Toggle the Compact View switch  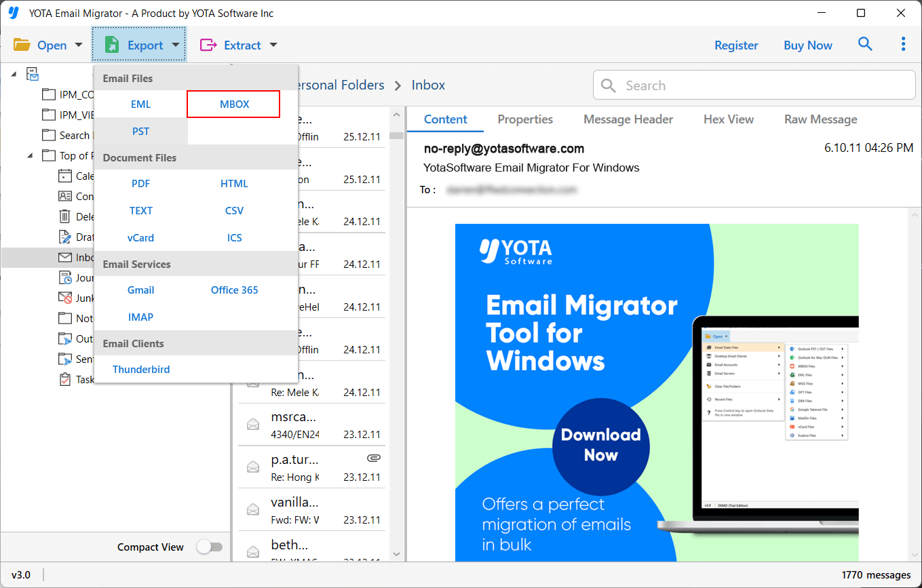[209, 547]
